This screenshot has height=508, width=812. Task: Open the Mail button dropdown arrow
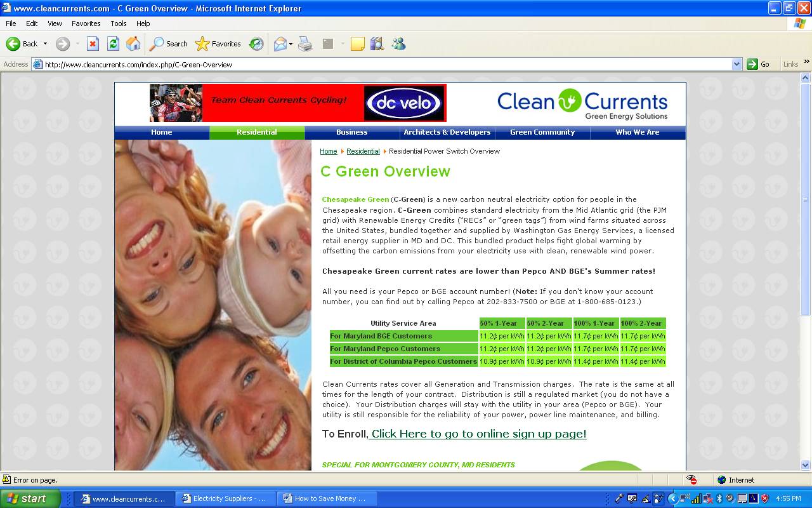coord(291,44)
